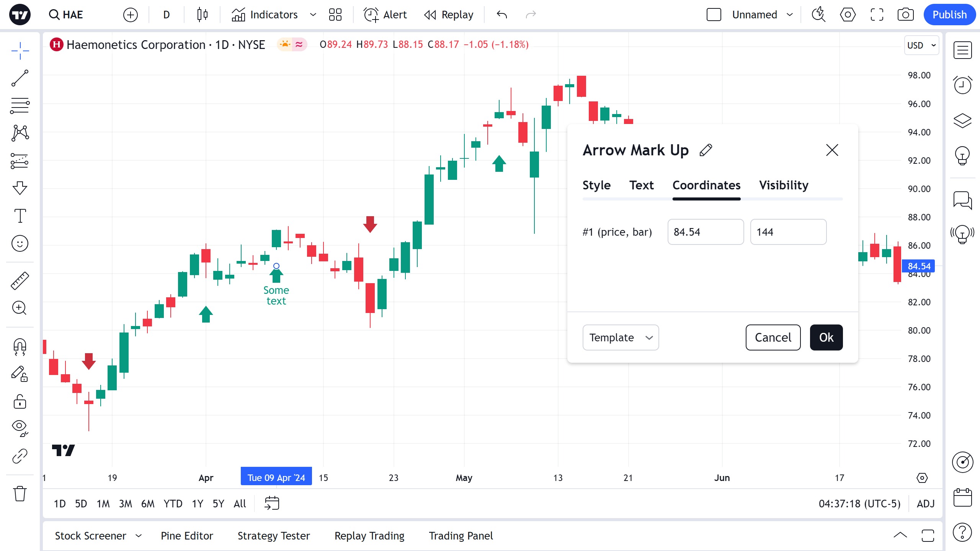Select the Text annotation tool
The height and width of the screenshot is (551, 980).
(x=20, y=216)
